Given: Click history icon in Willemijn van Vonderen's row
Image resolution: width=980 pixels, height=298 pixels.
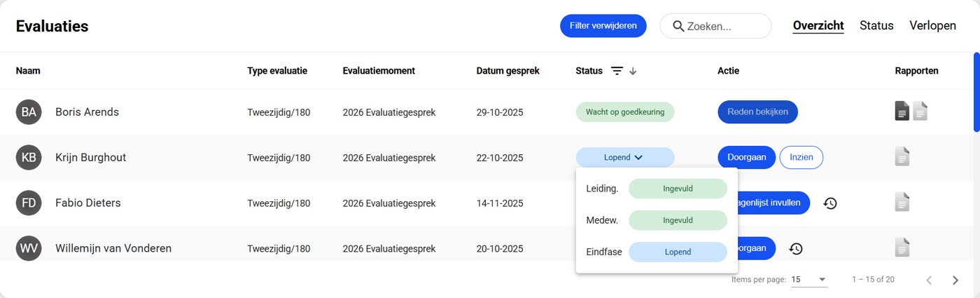Looking at the screenshot, I should [x=796, y=248].
